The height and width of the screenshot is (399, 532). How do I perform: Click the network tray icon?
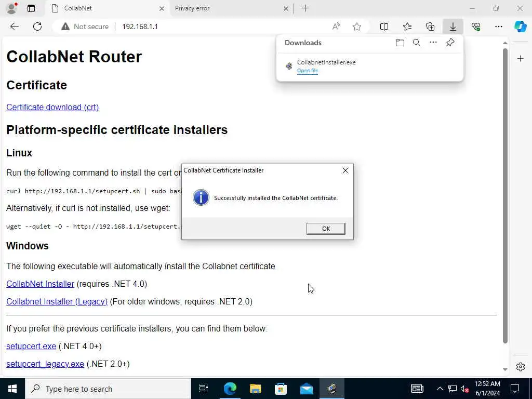(x=453, y=389)
